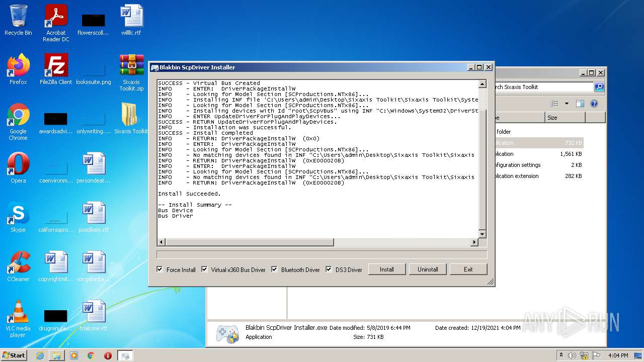Launch Acrobat Reader DC shortcut
Viewport: 644px width, 362px height.
pyautogui.click(x=56, y=23)
